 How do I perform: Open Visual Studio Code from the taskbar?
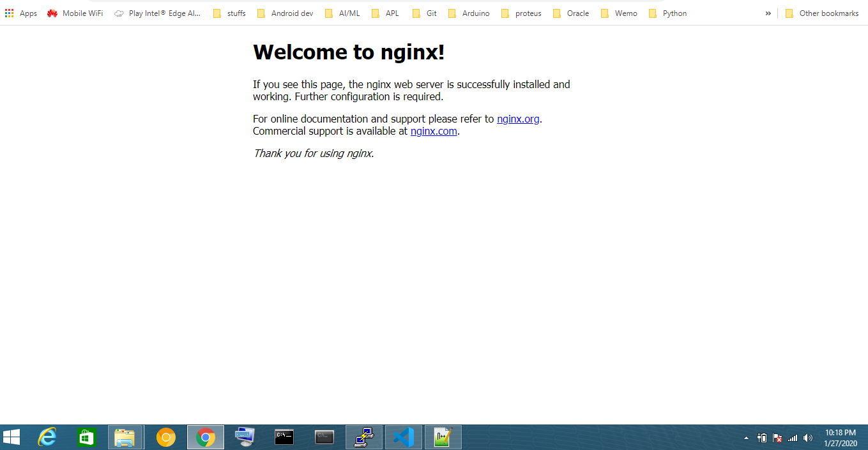(x=404, y=437)
